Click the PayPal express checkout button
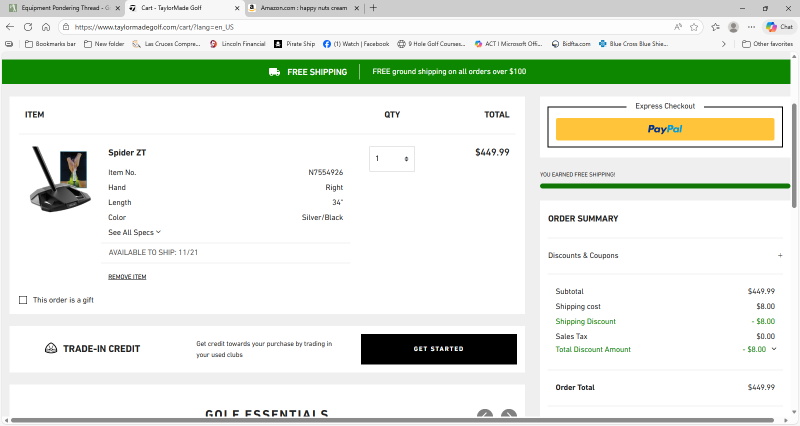This screenshot has height=426, width=800. 665,129
